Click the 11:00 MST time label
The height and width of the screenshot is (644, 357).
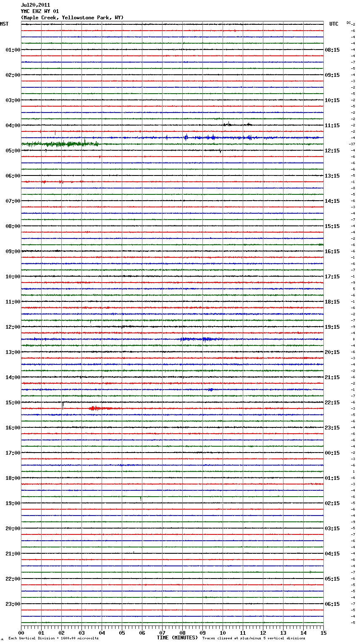13,302
